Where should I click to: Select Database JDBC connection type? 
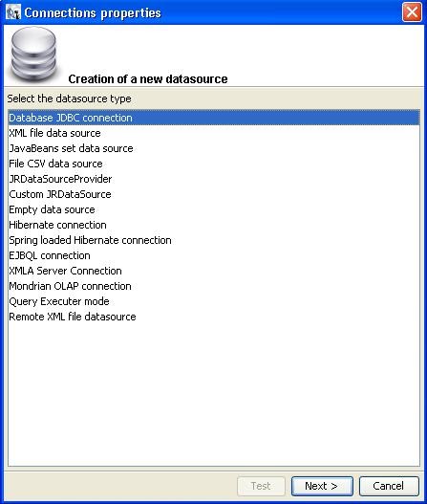pyautogui.click(x=214, y=118)
